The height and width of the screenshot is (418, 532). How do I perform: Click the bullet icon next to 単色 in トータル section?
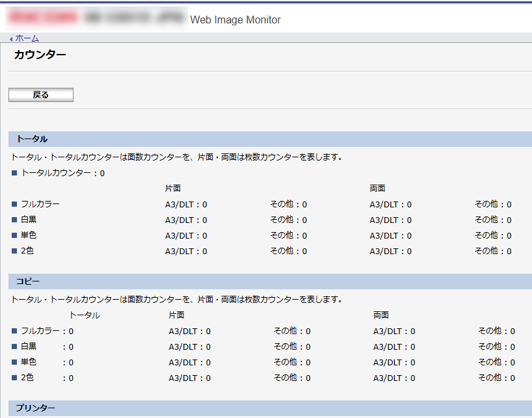[14, 235]
